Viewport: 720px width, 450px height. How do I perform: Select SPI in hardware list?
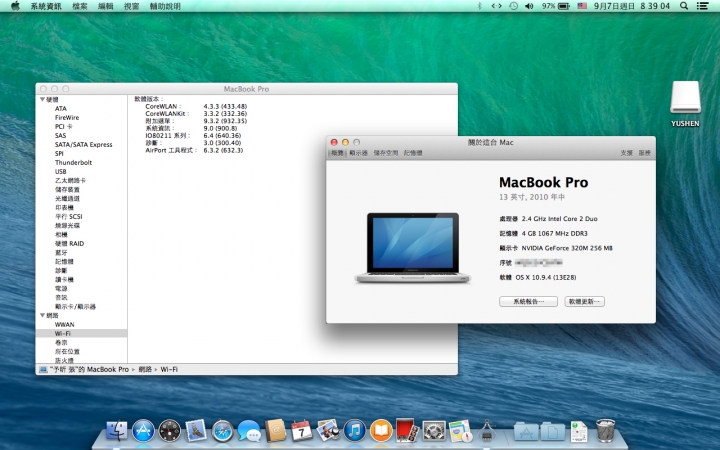click(x=59, y=153)
